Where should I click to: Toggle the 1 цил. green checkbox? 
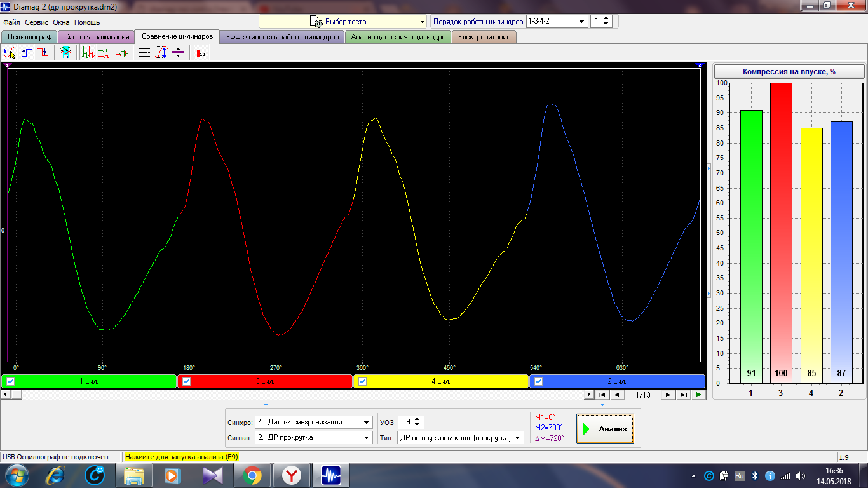10,381
